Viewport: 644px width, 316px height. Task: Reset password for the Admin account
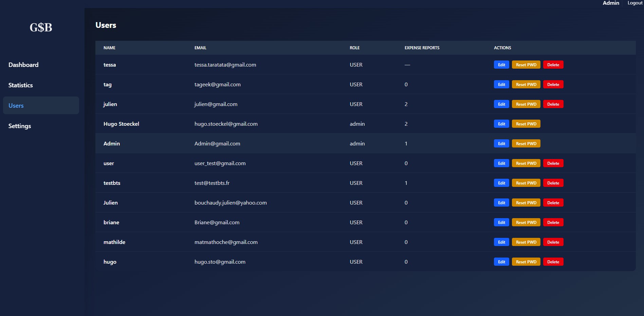coord(526,144)
